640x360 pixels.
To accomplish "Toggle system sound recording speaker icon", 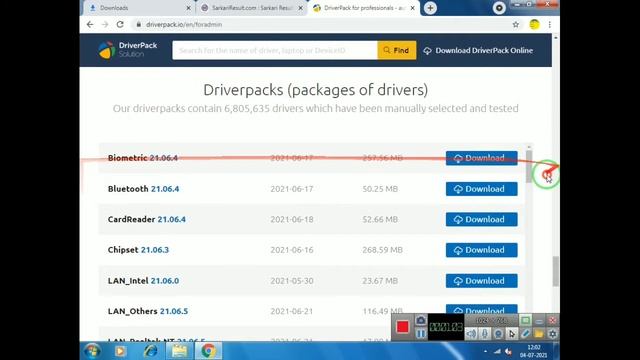I will 471,334.
